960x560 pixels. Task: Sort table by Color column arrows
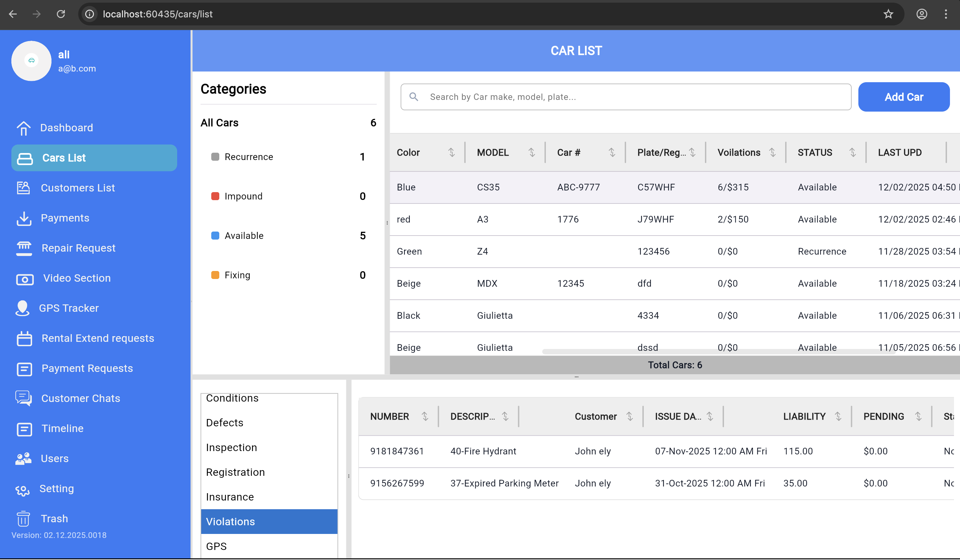[452, 153]
